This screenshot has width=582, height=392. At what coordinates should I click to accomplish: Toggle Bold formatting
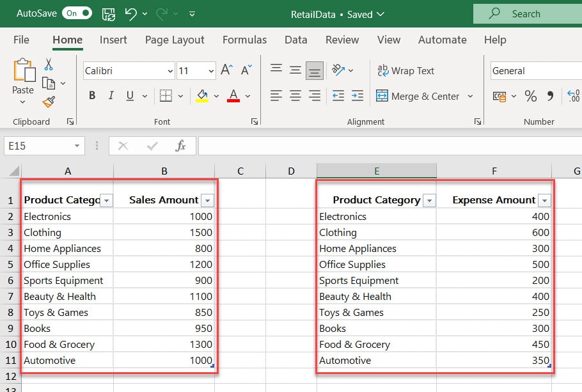coord(92,96)
